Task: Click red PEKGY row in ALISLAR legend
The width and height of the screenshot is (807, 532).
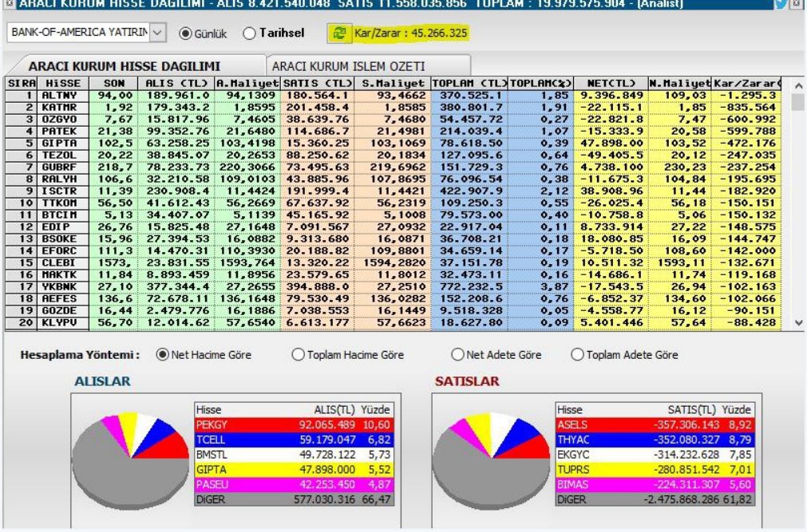Action: click(x=294, y=425)
